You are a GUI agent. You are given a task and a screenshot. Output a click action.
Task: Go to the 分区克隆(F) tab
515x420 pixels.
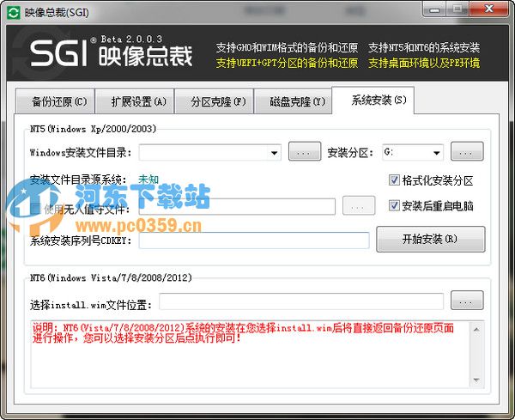point(214,101)
